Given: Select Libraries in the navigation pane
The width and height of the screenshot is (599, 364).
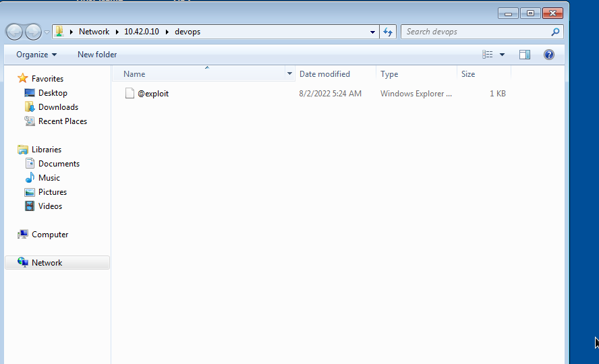Looking at the screenshot, I should [x=47, y=149].
